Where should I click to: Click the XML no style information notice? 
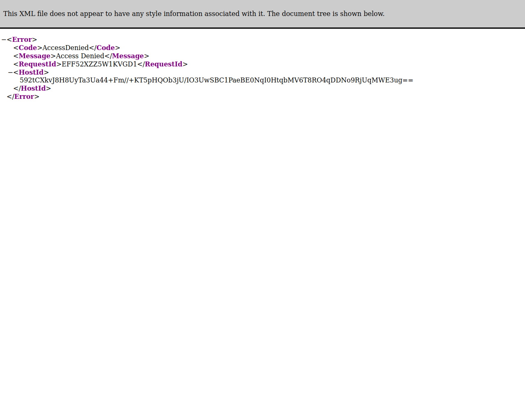click(194, 14)
